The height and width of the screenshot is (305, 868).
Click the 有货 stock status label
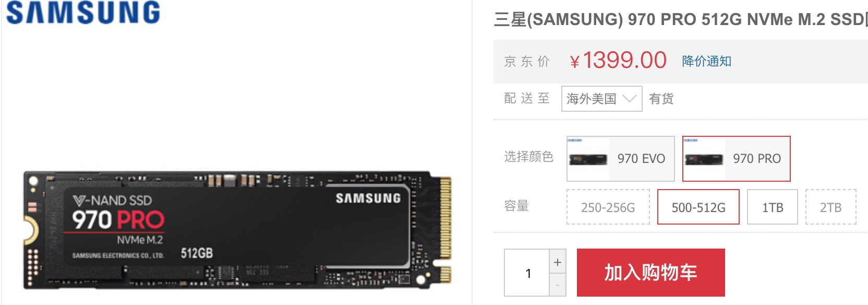[x=661, y=99]
